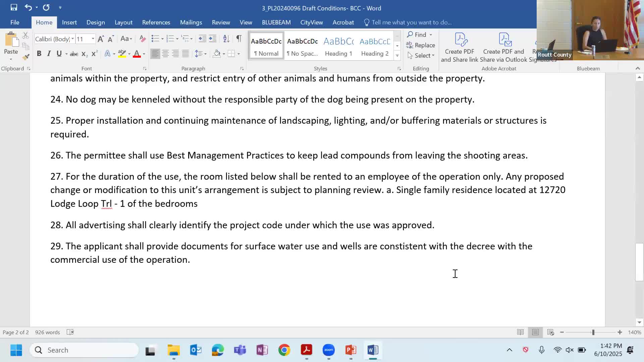
Task: Toggle Italic formatting
Action: [x=49, y=54]
